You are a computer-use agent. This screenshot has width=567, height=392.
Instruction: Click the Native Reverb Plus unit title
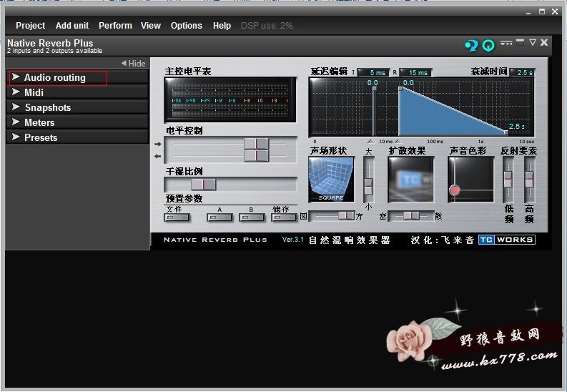click(50, 43)
